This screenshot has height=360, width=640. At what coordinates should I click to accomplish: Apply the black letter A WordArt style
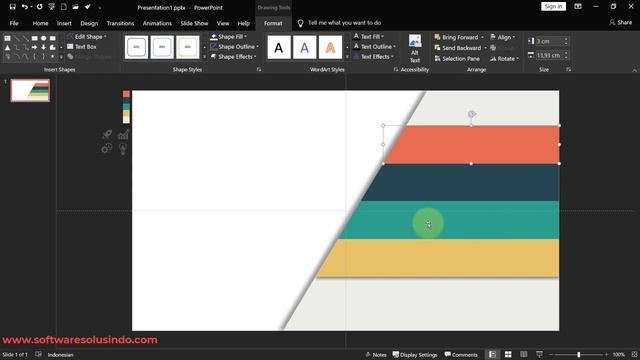[x=279, y=47]
